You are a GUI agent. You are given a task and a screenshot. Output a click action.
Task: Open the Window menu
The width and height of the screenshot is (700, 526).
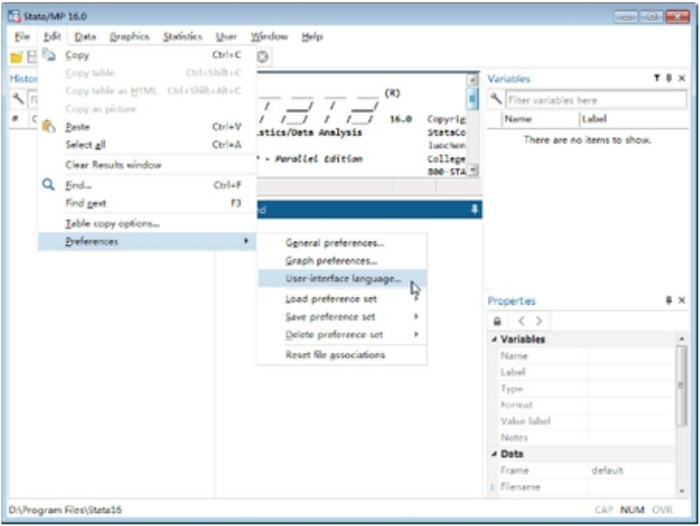(x=269, y=37)
